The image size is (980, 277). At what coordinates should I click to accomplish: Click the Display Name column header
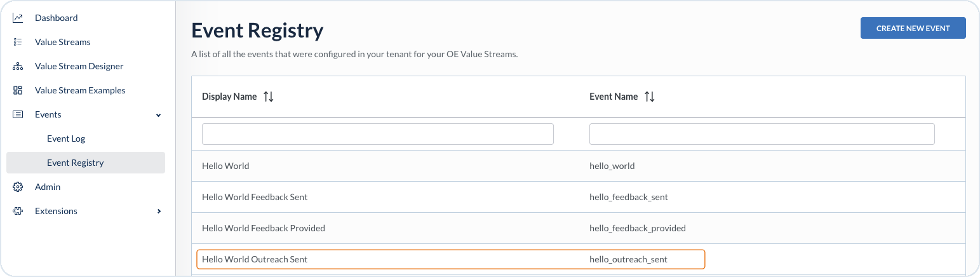(229, 97)
